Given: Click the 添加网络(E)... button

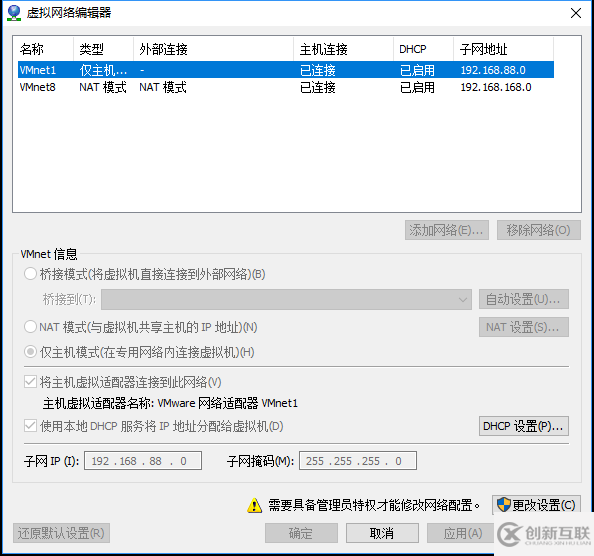Looking at the screenshot, I should pos(447,230).
